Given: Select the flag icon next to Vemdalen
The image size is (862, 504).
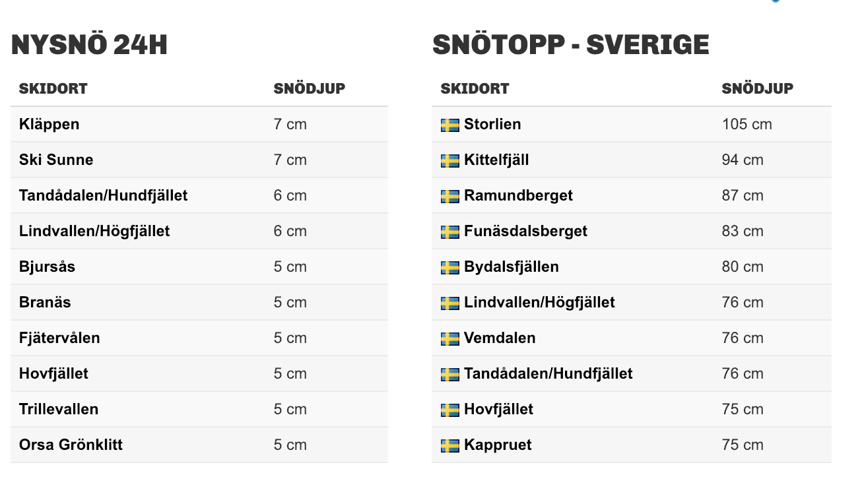Looking at the screenshot, I should 449,338.
